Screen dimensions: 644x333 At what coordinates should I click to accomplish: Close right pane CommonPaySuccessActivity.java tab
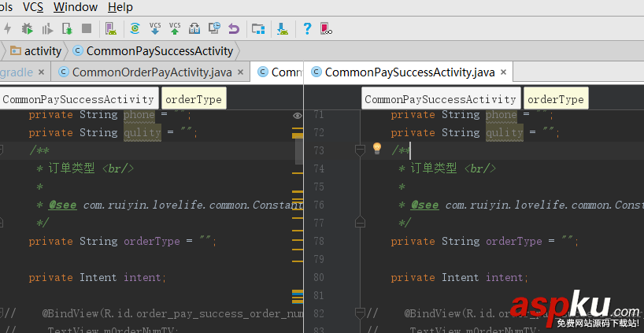[x=504, y=72]
